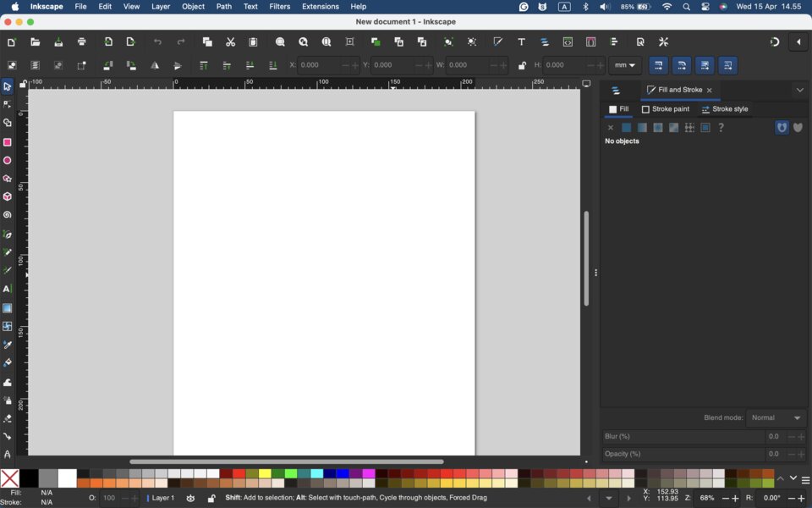
Task: Toggle move patterns with objects
Action: [728, 65]
